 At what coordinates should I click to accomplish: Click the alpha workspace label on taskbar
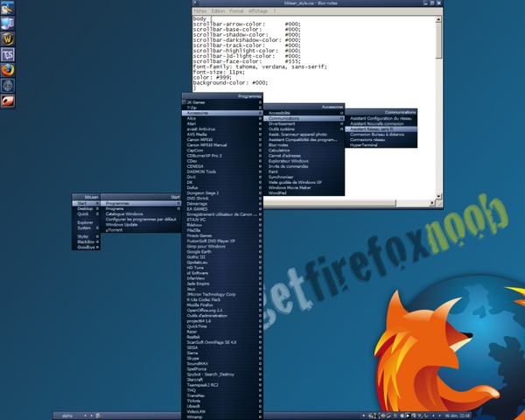click(67, 416)
